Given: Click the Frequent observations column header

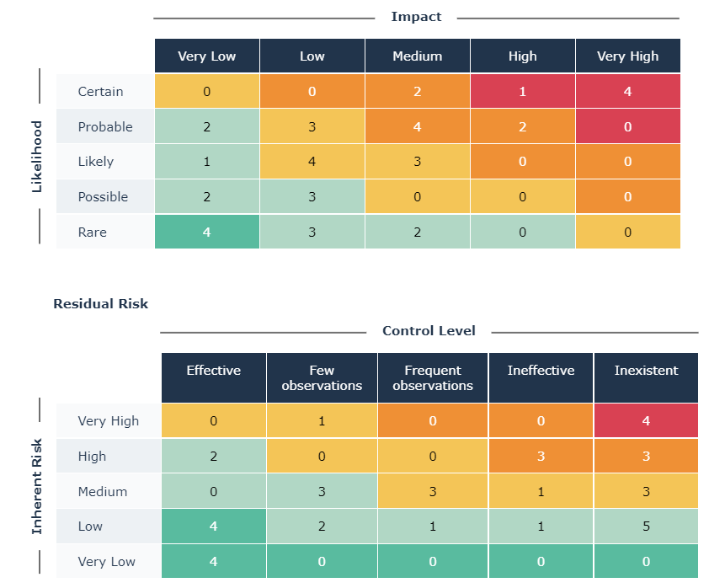Looking at the screenshot, I should 433,377.
